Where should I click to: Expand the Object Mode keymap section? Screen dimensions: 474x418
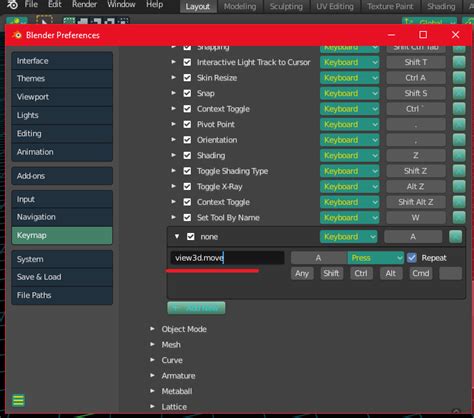click(x=152, y=329)
